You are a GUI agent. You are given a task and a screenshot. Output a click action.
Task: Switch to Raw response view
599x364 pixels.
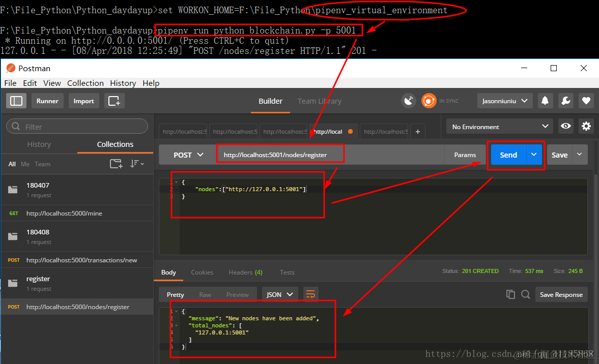point(205,294)
